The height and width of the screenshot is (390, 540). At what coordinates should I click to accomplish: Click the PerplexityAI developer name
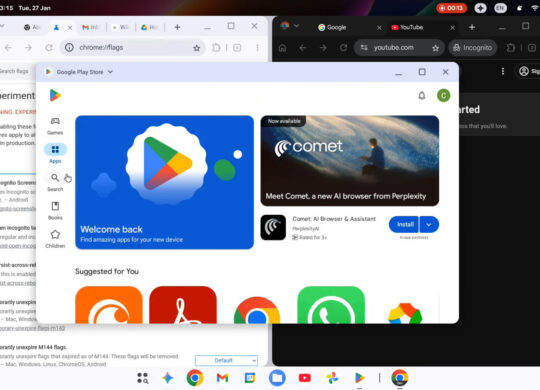(x=305, y=228)
